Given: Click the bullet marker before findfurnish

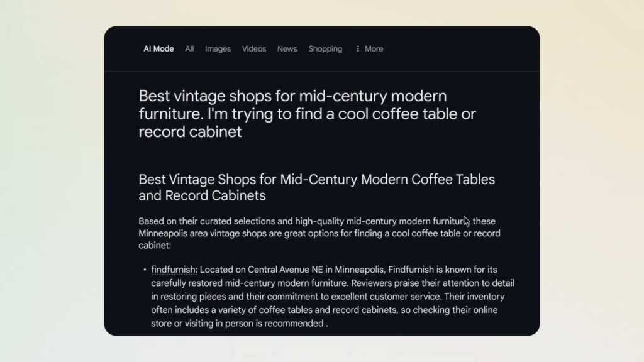Looking at the screenshot, I should 145,270.
